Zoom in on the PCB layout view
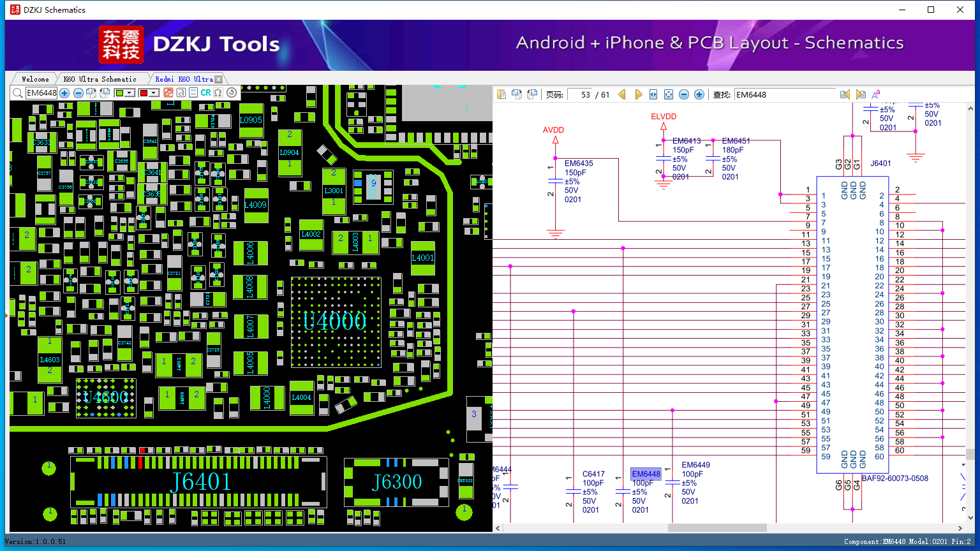The width and height of the screenshot is (980, 551). point(64,93)
